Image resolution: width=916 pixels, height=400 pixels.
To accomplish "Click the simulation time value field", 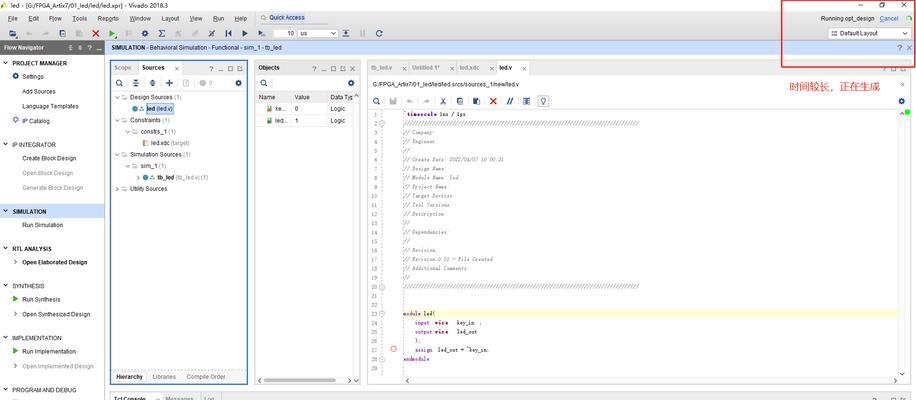I will click(284, 34).
